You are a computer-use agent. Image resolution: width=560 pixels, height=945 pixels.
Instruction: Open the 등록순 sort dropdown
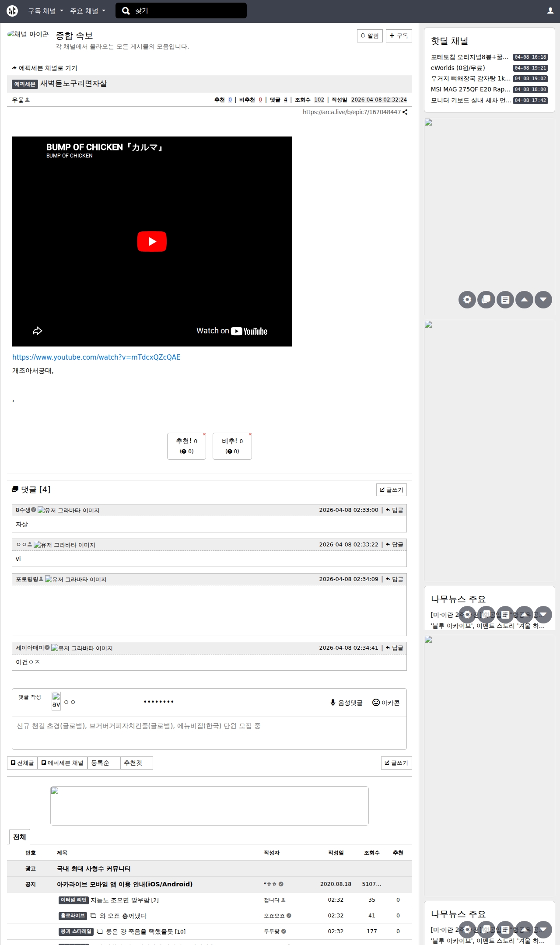point(104,763)
